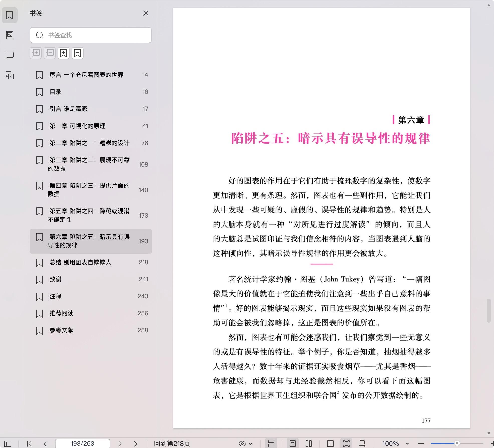Click the page number field 193/263

(x=82, y=443)
